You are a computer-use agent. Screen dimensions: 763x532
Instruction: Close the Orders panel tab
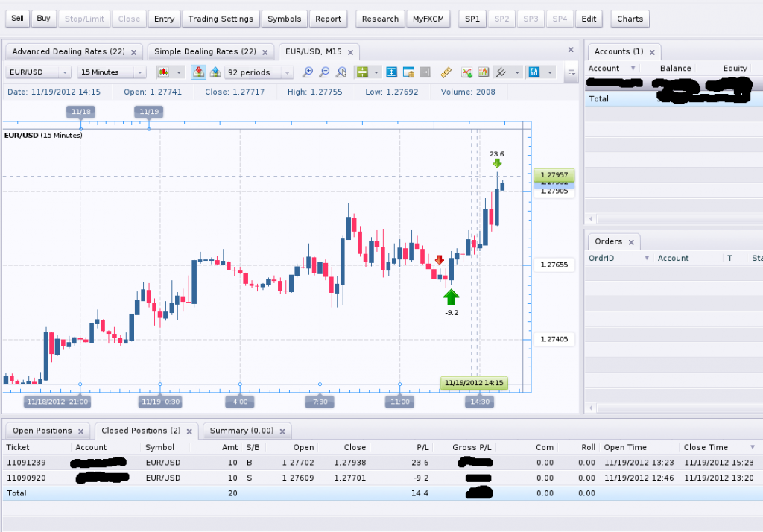click(630, 242)
